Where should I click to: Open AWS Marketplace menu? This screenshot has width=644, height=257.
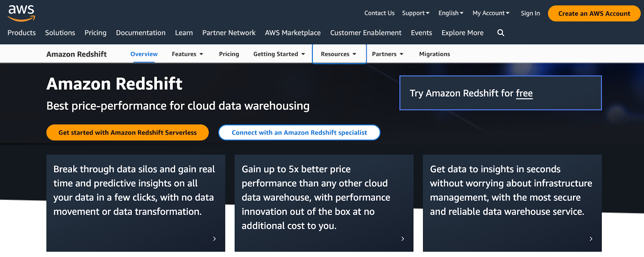click(293, 33)
